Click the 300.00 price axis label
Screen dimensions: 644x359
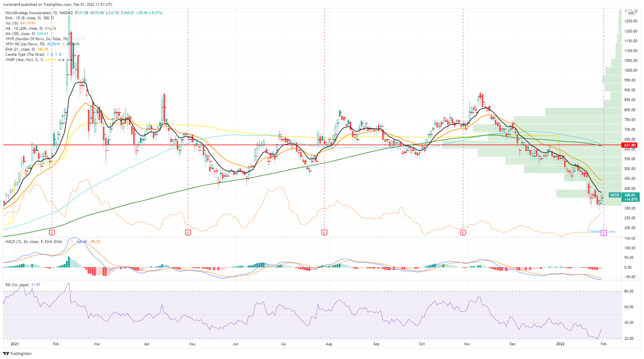click(631, 208)
